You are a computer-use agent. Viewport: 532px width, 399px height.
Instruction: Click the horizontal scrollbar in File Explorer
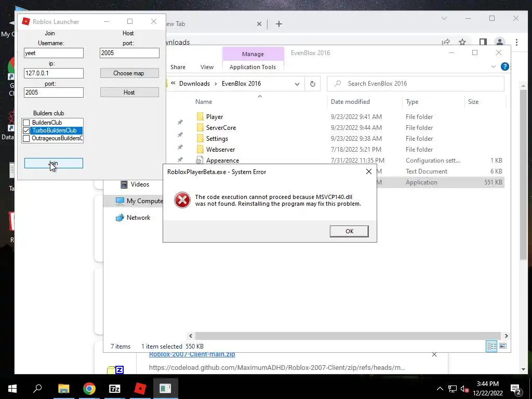(x=348, y=336)
